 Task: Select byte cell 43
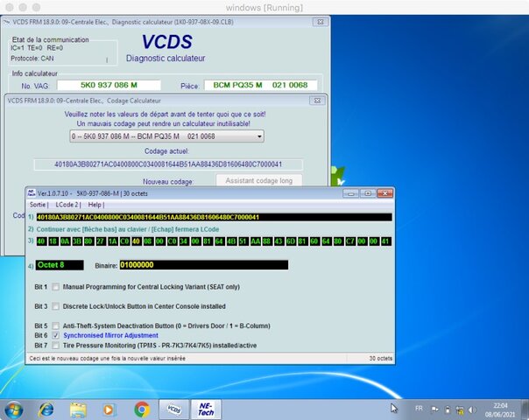[279, 241]
